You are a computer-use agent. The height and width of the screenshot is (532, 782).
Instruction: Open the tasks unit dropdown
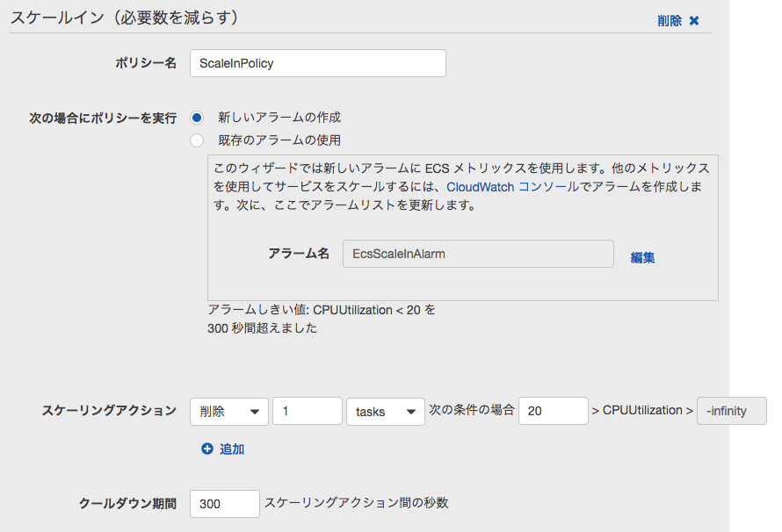click(386, 412)
